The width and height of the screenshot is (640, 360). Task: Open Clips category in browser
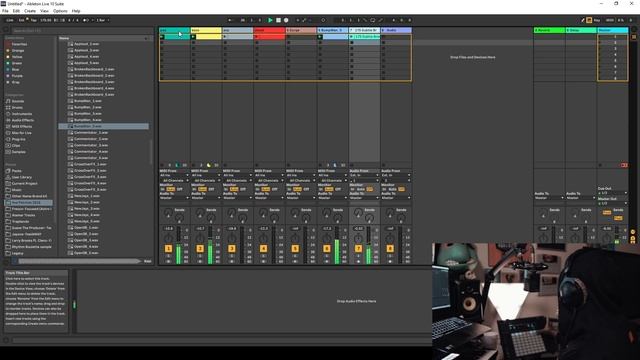coord(16,146)
